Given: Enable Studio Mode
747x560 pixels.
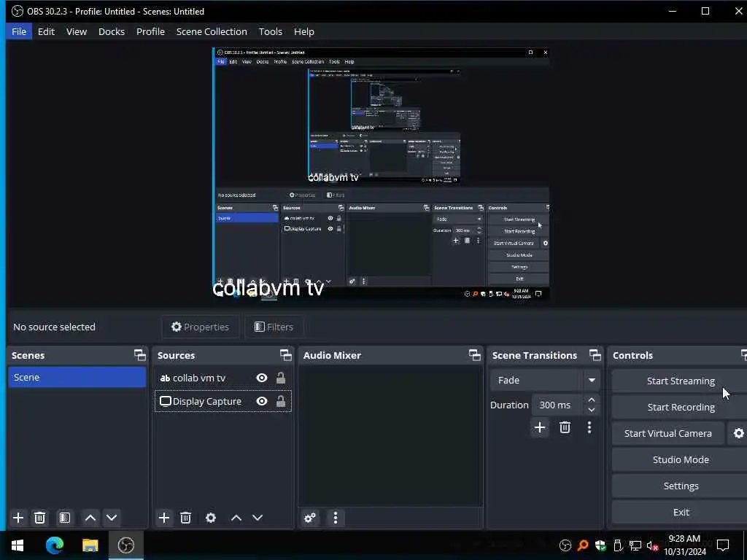Looking at the screenshot, I should (681, 459).
